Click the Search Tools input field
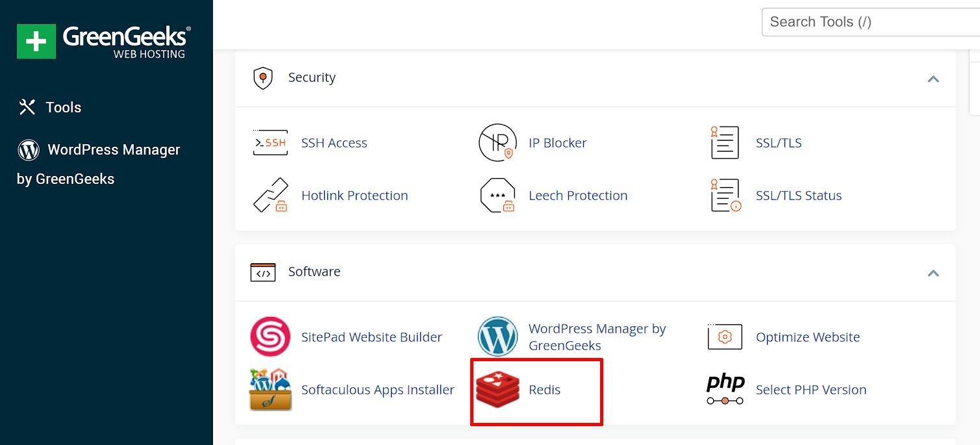Viewport: 980px width, 445px height. point(871,22)
